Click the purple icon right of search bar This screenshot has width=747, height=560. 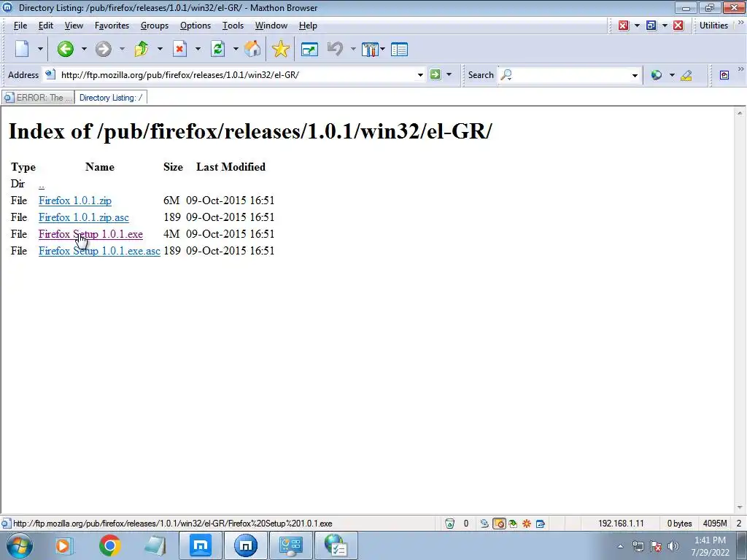[724, 75]
